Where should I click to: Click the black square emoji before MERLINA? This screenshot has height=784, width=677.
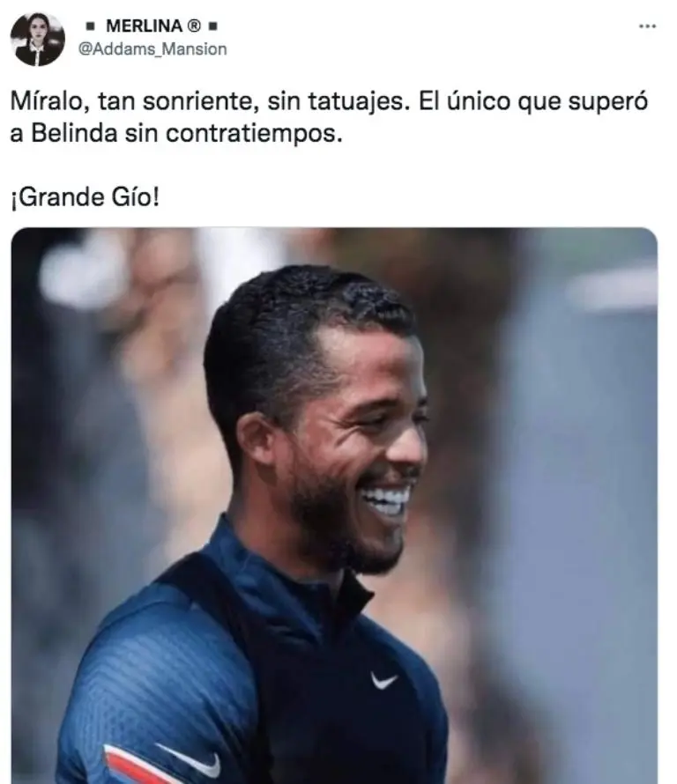(x=91, y=26)
